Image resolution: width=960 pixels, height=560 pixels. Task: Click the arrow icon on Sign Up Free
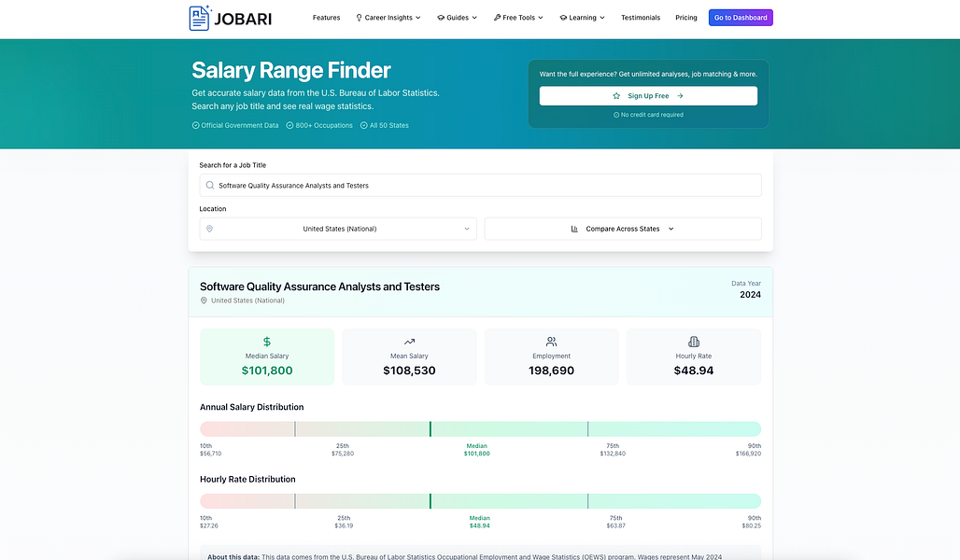680,96
